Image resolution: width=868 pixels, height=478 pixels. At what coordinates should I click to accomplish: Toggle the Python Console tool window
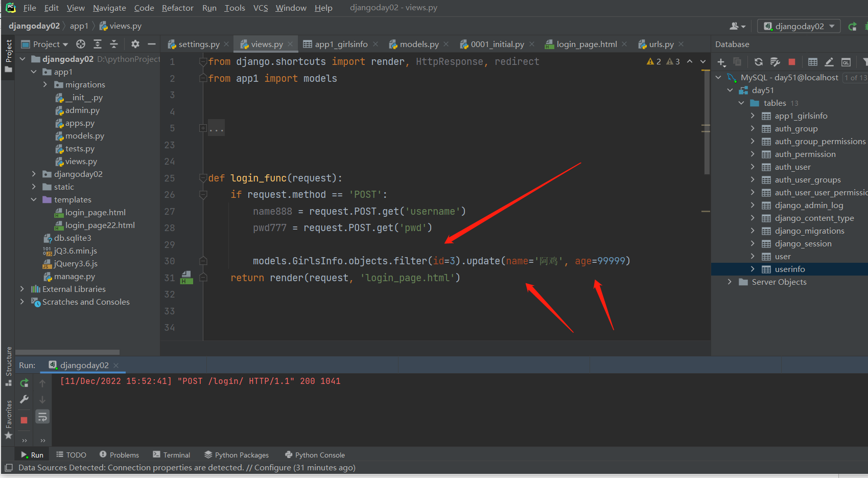315,455
